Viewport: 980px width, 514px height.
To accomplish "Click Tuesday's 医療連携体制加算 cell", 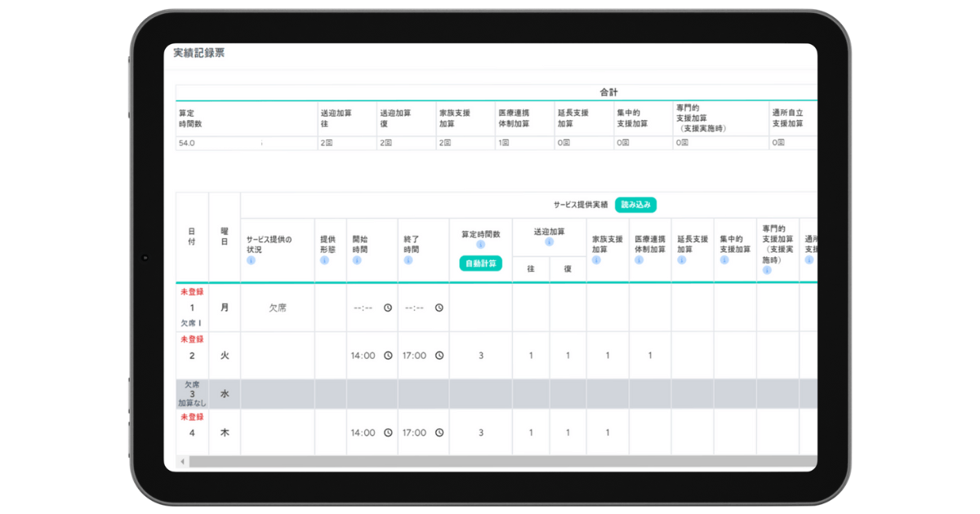I will [x=650, y=356].
